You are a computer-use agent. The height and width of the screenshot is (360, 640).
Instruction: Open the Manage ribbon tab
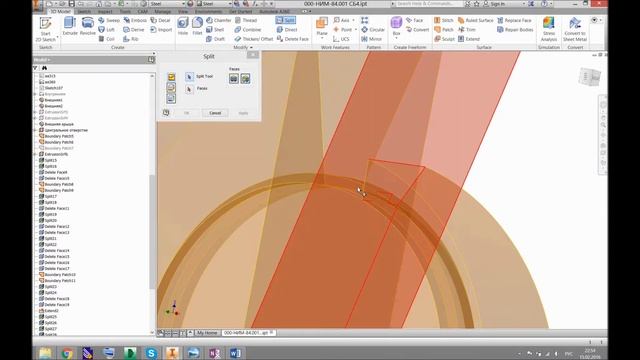(x=162, y=12)
